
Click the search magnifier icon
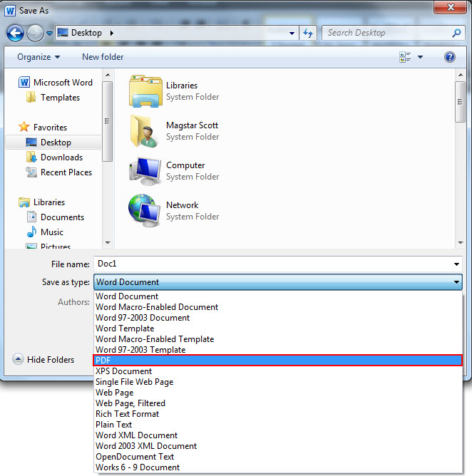456,33
